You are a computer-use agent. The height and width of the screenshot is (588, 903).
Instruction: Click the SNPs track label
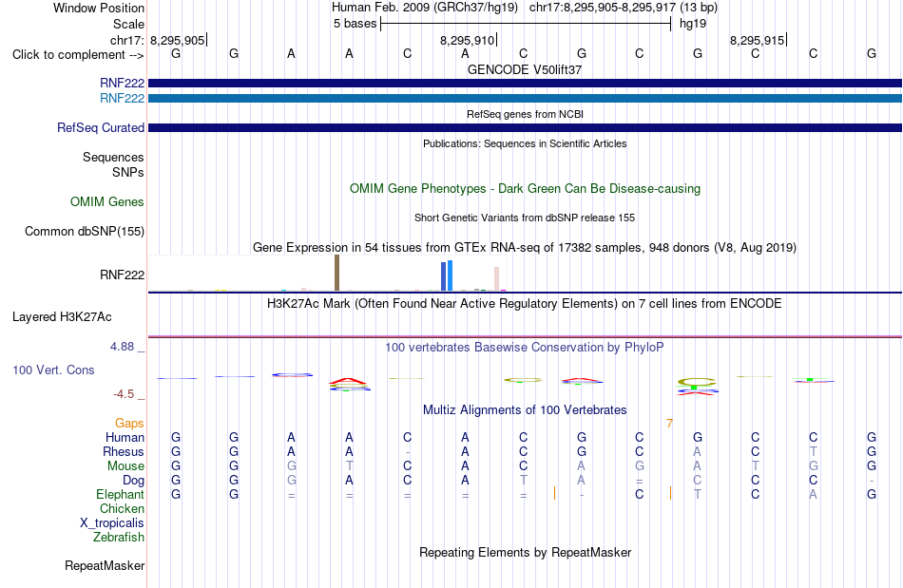coord(128,172)
